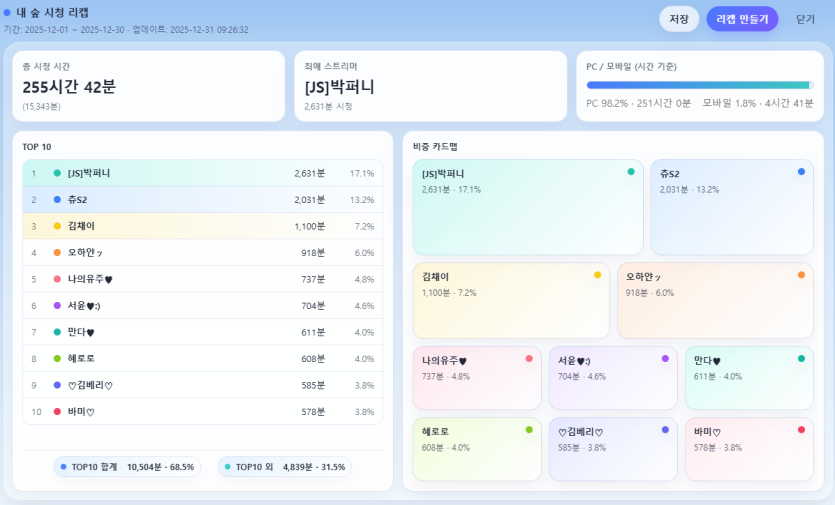Screen dimensions: 835x505
Task: Click the 저장 save button
Action: coord(679,19)
